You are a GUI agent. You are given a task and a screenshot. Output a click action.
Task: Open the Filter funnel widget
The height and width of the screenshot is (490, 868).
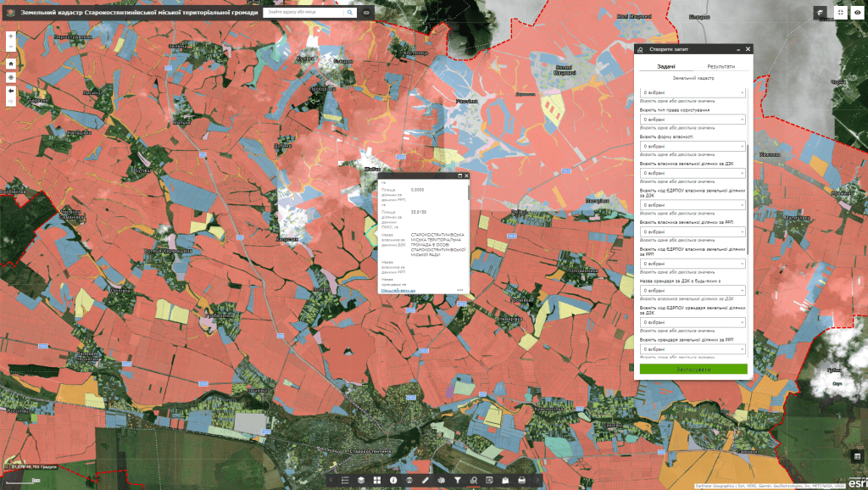tap(457, 480)
